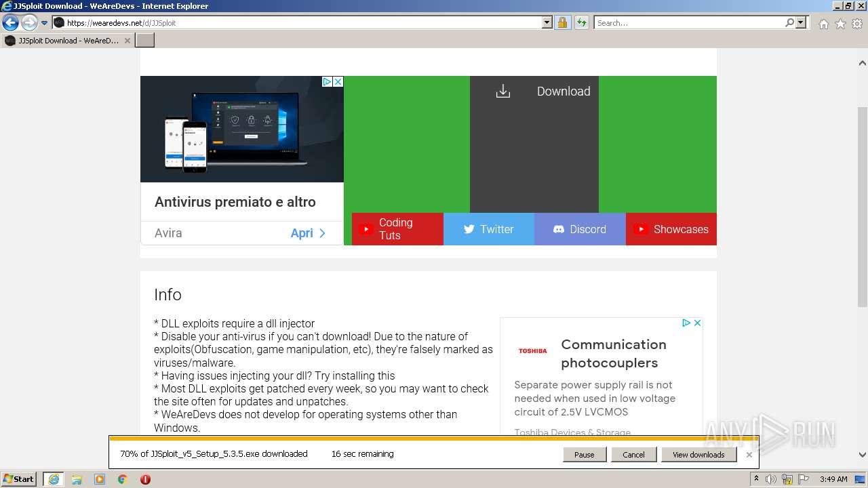The image size is (868, 488).
Task: Open the Discord link button
Action: [x=580, y=229]
